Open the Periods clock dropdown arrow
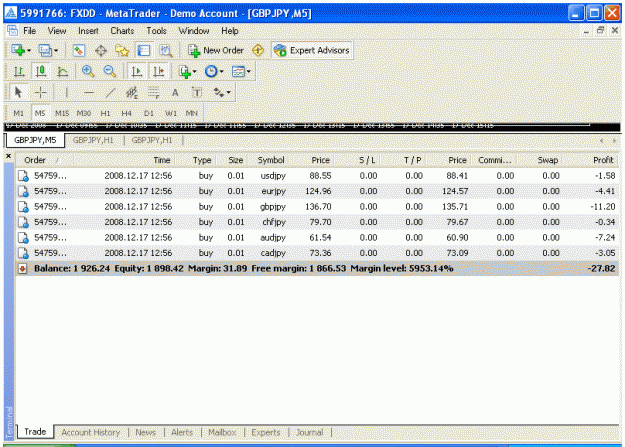The image size is (625, 447). (x=222, y=72)
